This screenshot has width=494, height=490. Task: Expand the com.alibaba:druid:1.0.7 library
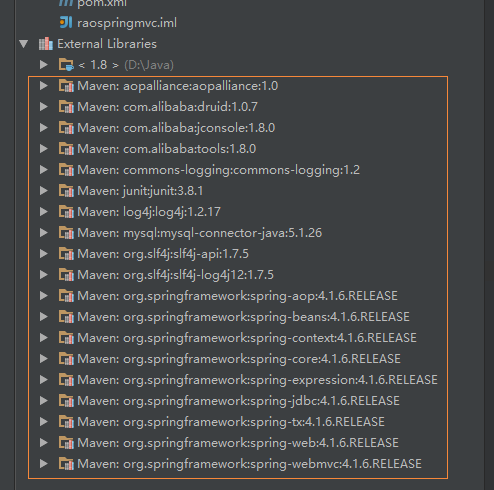click(43, 107)
